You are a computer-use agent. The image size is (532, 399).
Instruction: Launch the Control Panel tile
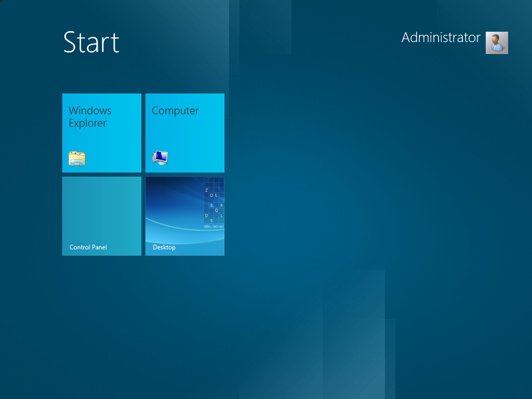[x=102, y=216]
